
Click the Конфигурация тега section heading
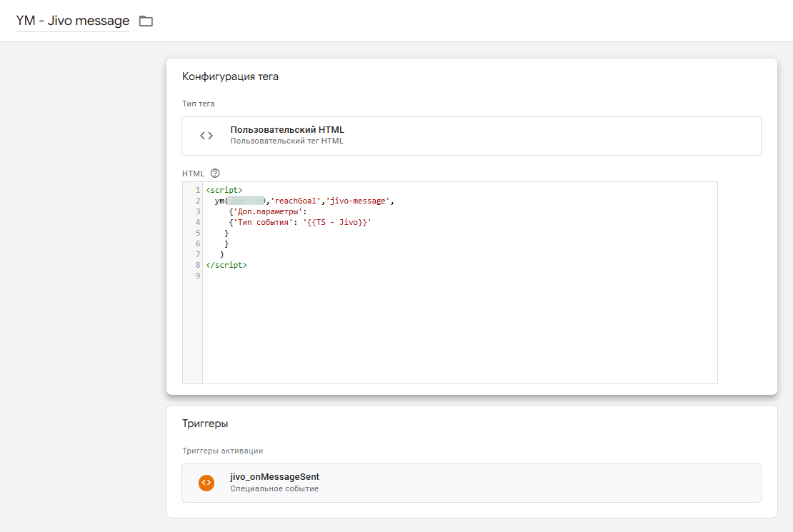pos(230,76)
